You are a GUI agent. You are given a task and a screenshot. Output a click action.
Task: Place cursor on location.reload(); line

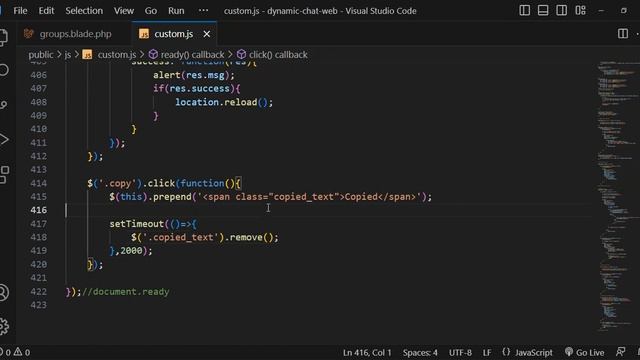(224, 102)
